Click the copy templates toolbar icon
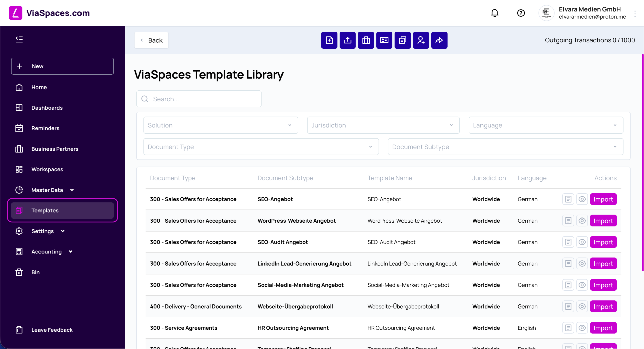 click(403, 40)
